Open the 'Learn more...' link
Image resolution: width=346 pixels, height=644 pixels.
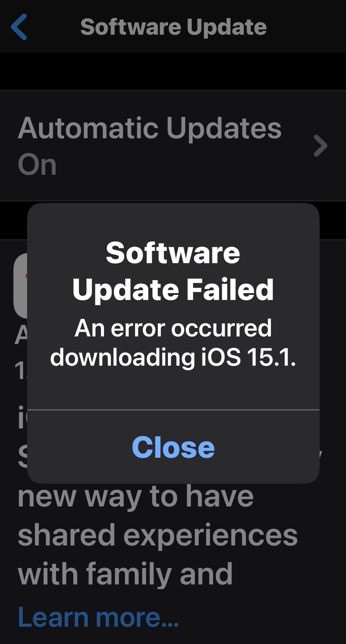[x=98, y=617]
